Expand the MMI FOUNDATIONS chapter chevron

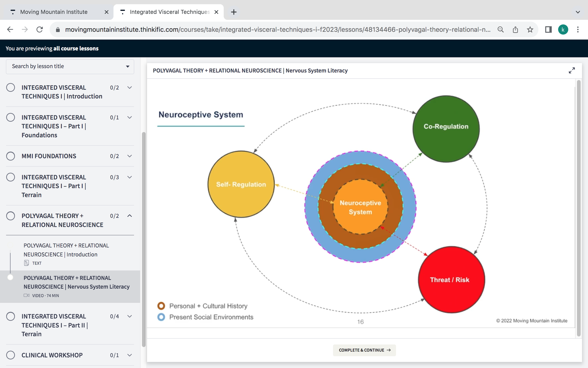point(130,156)
